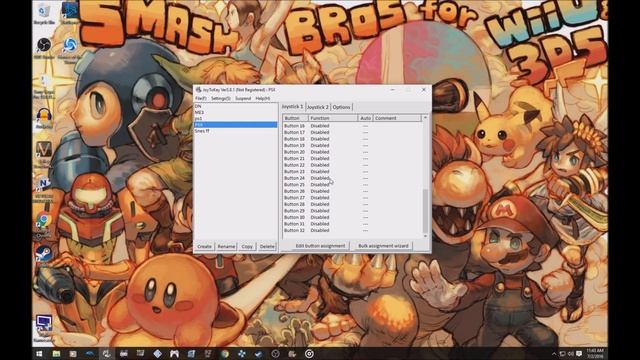
Task: Select the Button 25 row
Action: [x=352, y=184]
